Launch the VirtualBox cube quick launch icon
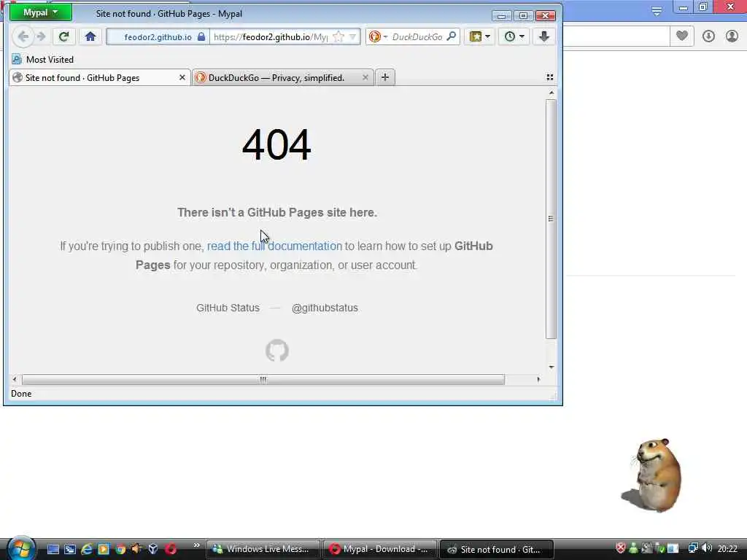Viewport: 747px width, 560px height. pyautogui.click(x=153, y=549)
